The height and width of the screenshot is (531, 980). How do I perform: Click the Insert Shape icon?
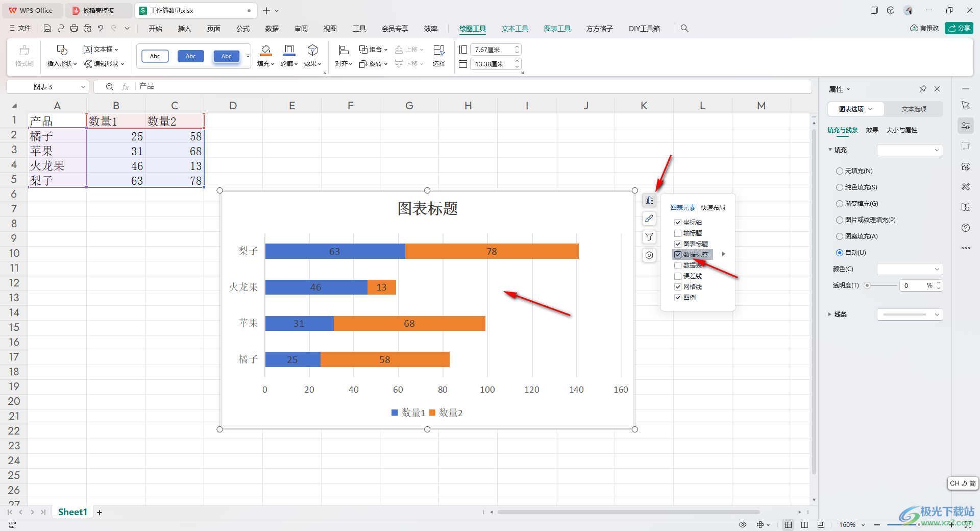coord(62,50)
